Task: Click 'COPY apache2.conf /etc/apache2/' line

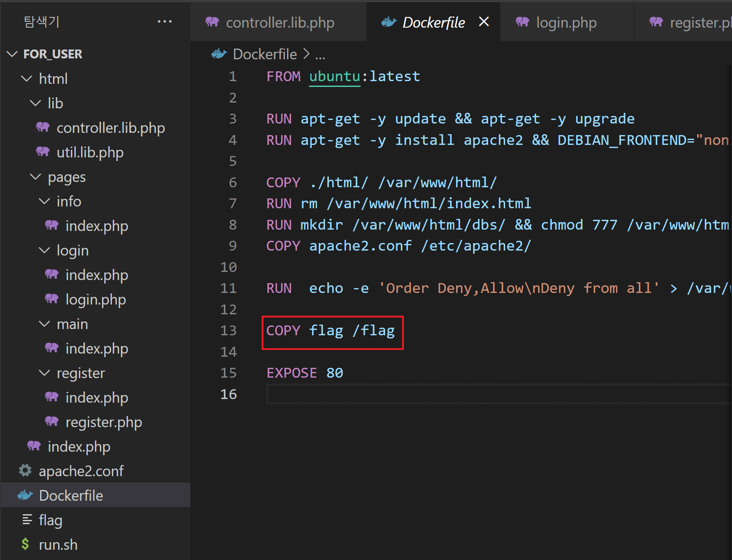Action: click(399, 246)
